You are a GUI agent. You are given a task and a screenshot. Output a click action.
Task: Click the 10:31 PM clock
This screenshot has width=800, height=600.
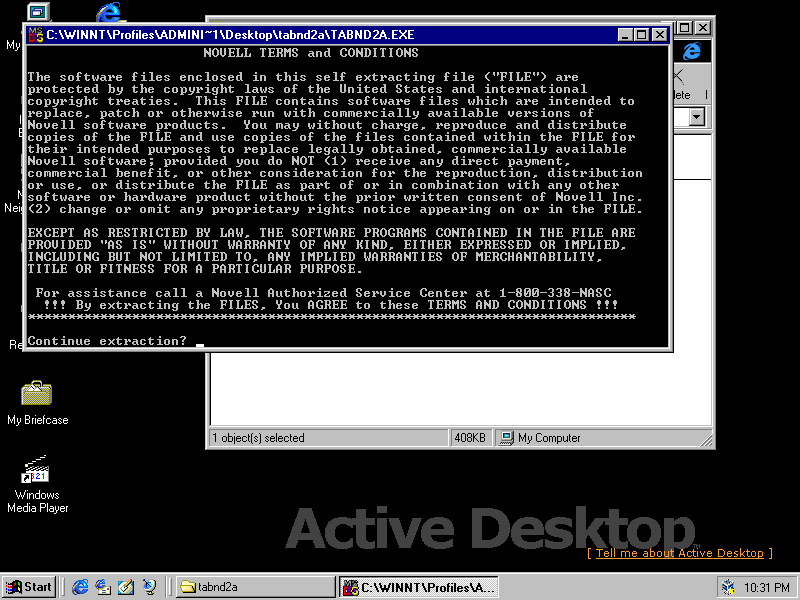[766, 588]
